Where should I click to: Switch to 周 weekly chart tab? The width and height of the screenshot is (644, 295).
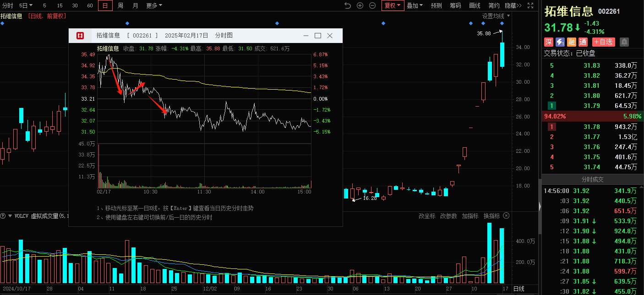pos(120,5)
